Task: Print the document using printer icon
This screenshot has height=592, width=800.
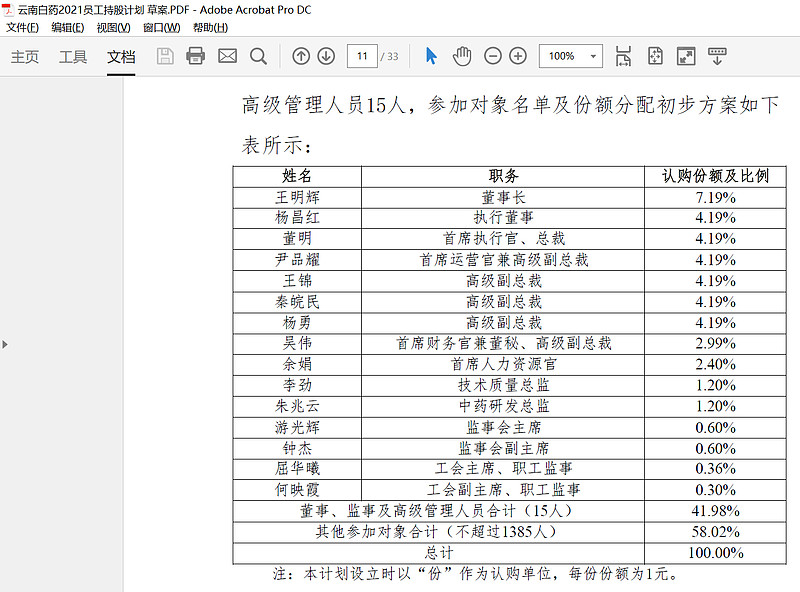Action: 195,56
